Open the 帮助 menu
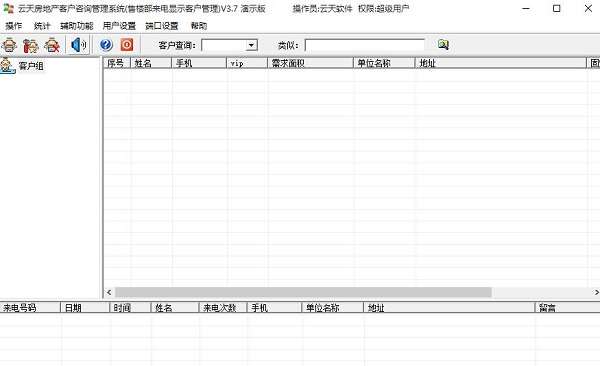Viewport: 600px width, 366px height. pos(199,26)
